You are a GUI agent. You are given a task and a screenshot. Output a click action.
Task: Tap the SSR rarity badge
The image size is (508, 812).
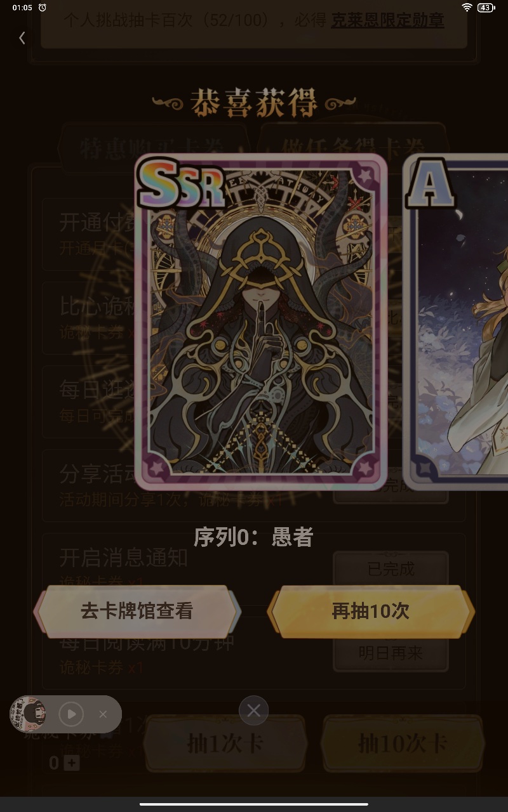click(x=181, y=184)
